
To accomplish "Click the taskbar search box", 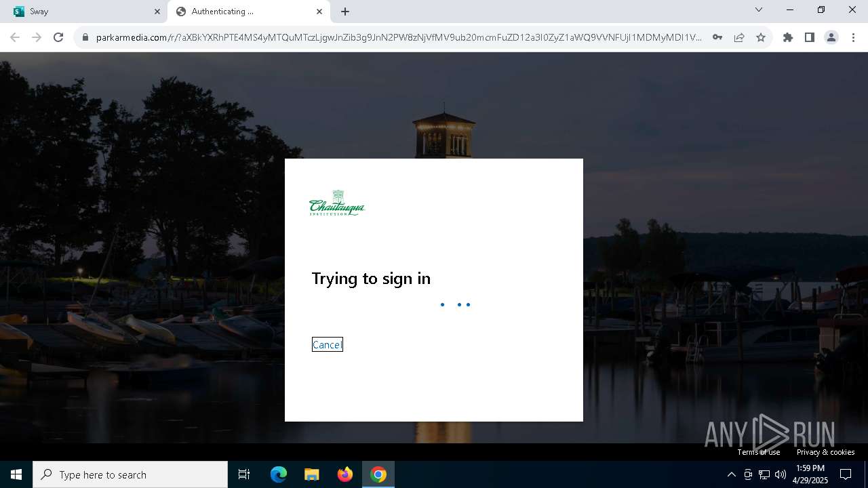I will [130, 474].
